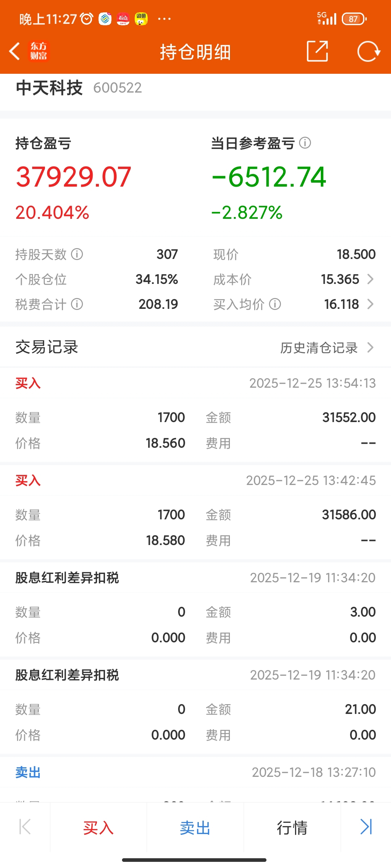
Task: Select the 买入 tab at bottom
Action: (98, 827)
